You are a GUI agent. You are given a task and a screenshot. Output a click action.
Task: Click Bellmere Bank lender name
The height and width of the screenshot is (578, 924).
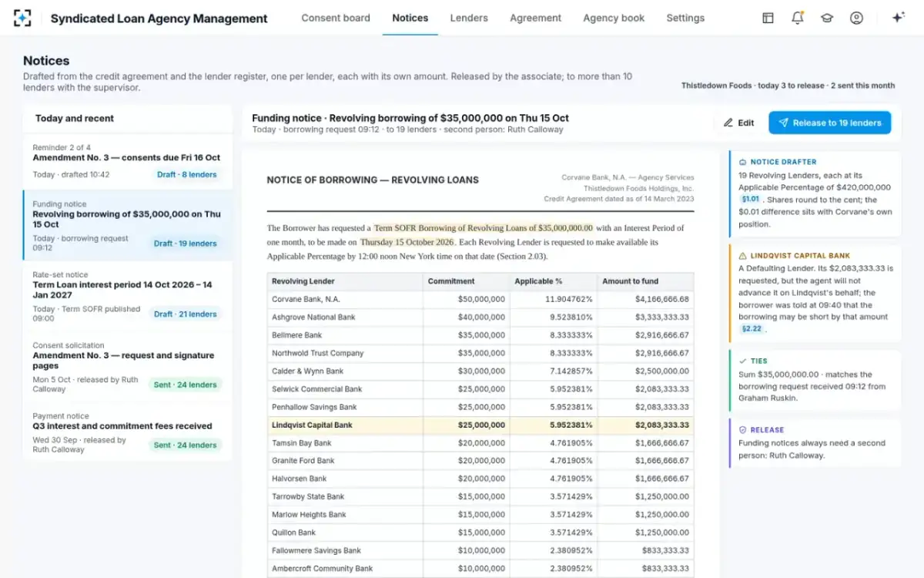pos(296,335)
